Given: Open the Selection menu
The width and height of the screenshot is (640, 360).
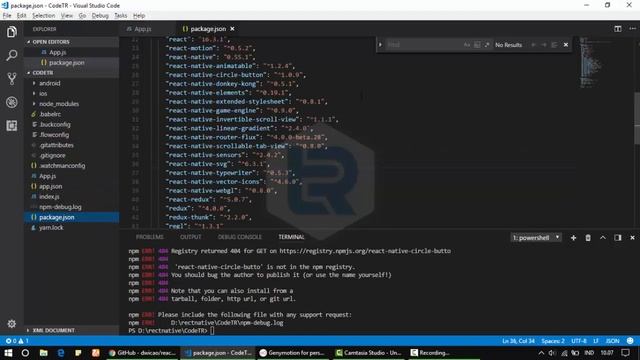Looking at the screenshot, I should click(43, 16).
